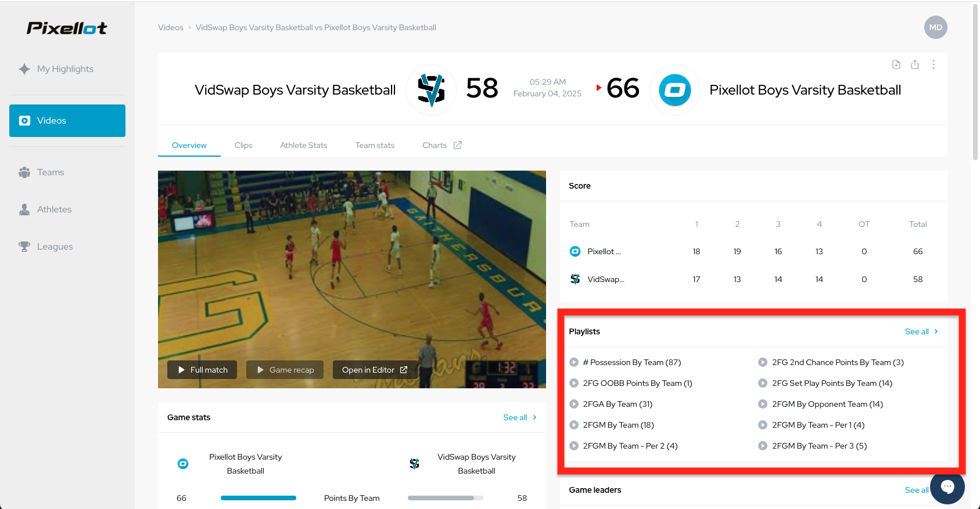
Task: Play the # Possession By Team playlist icon
Action: click(574, 362)
